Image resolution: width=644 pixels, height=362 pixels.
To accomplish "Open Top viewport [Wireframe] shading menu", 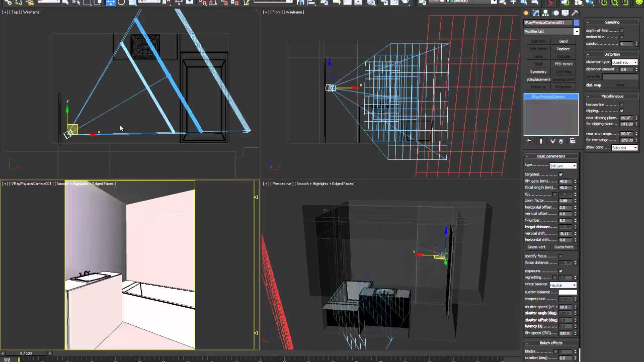I will (x=31, y=12).
